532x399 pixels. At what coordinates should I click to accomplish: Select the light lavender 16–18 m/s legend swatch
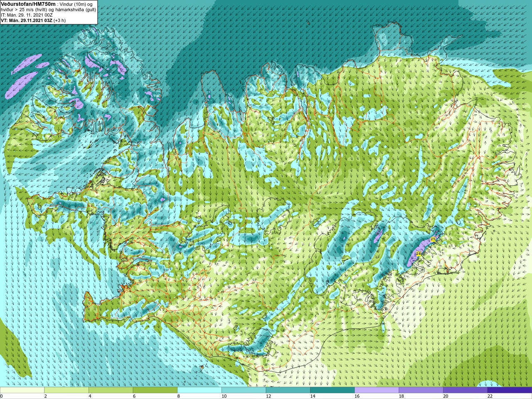point(377,390)
